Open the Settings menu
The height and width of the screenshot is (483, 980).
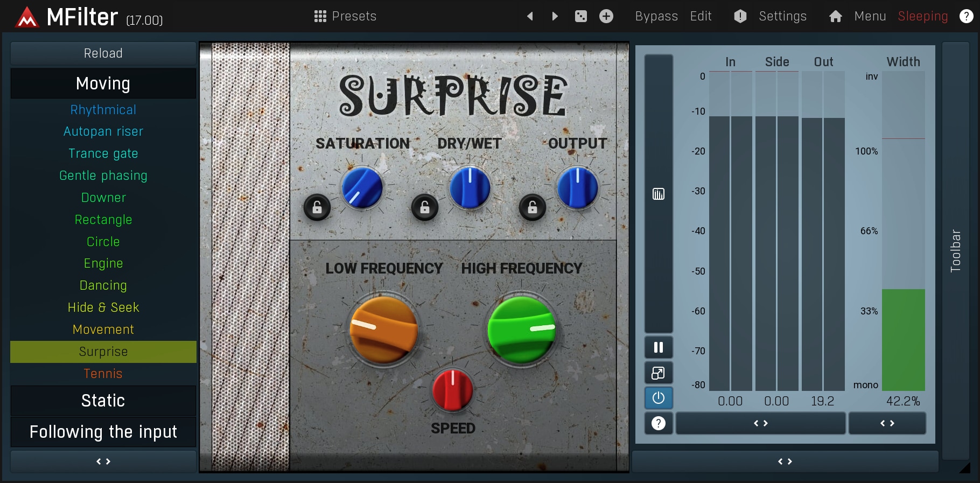coord(782,16)
